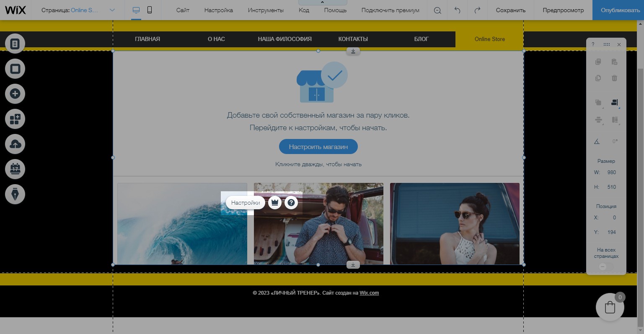Click the Сохранить button
644x334 pixels.
tap(511, 10)
